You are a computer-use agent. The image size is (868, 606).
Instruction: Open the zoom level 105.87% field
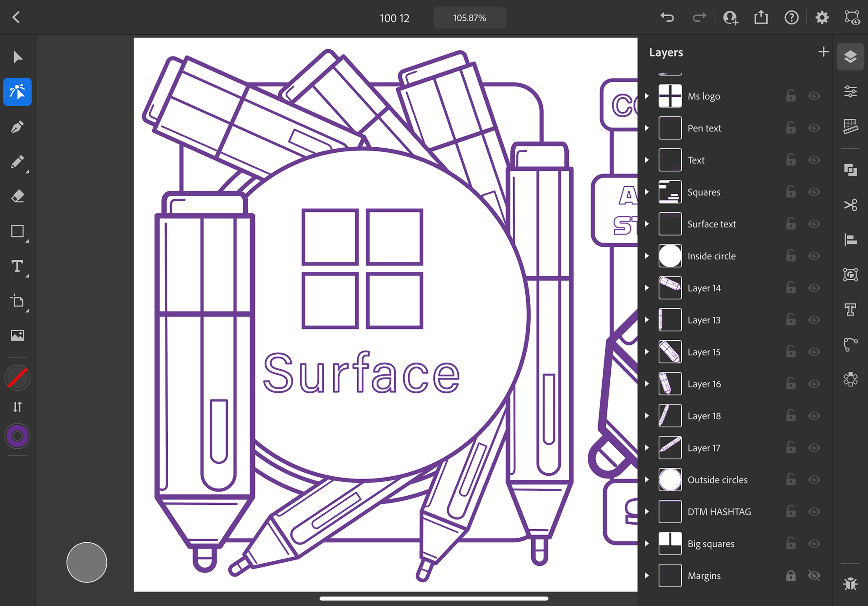coord(470,18)
